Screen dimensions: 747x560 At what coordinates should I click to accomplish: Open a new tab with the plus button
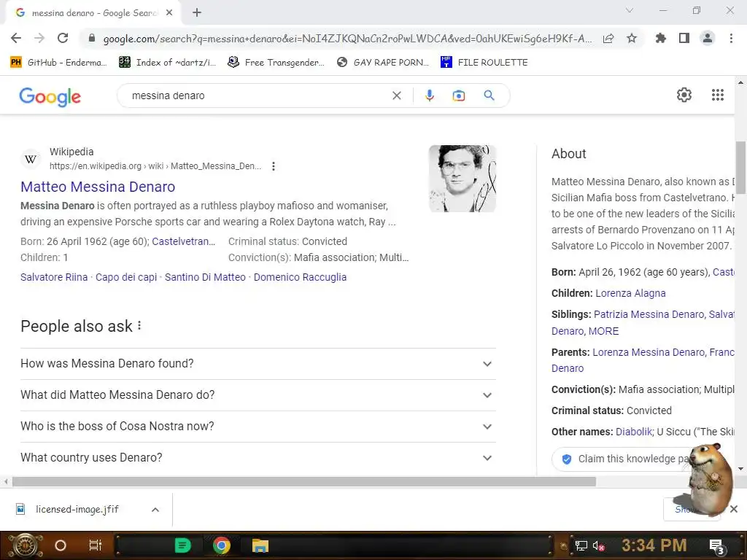click(197, 13)
